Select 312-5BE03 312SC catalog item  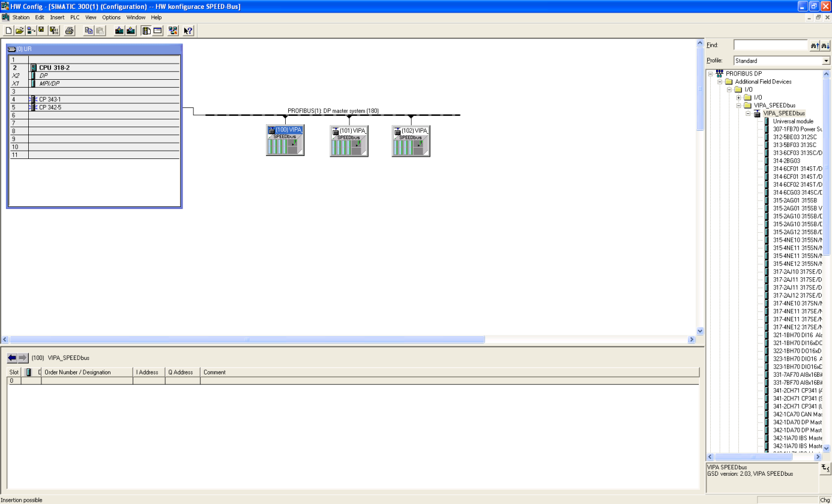click(795, 137)
